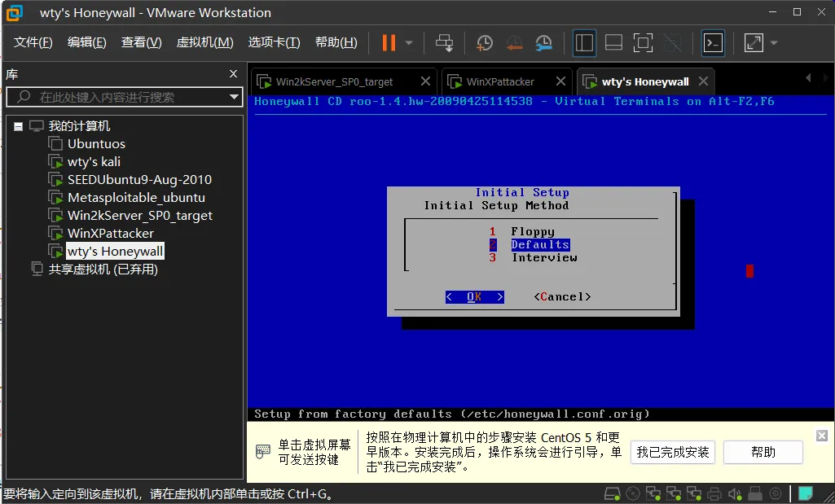Image resolution: width=835 pixels, height=504 pixels.
Task: Click the sound card status icon
Action: [735, 494]
